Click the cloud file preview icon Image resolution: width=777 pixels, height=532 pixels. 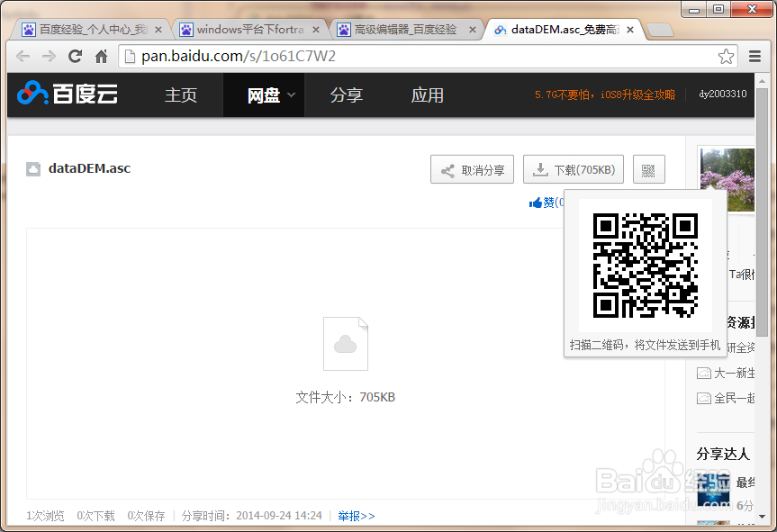pyautogui.click(x=346, y=344)
